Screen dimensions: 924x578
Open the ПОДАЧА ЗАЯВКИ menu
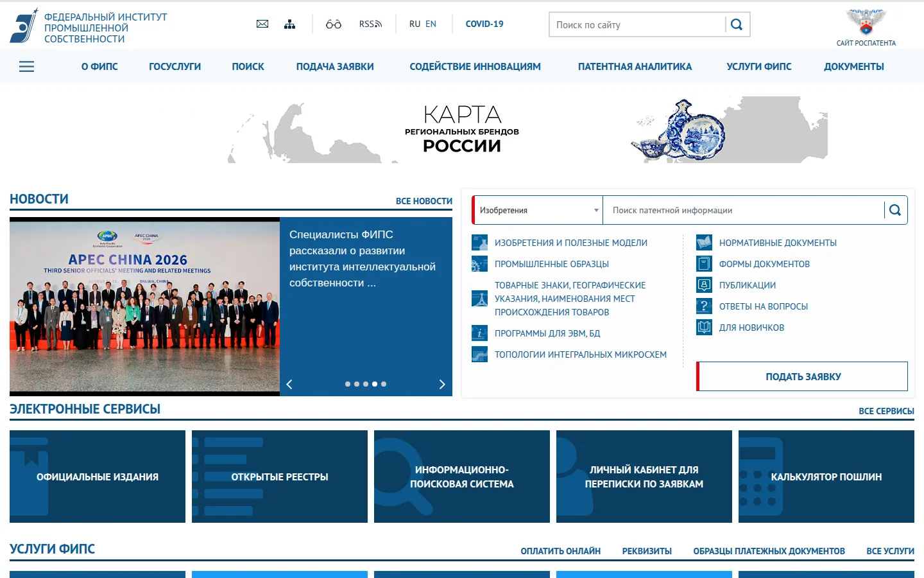335,66
